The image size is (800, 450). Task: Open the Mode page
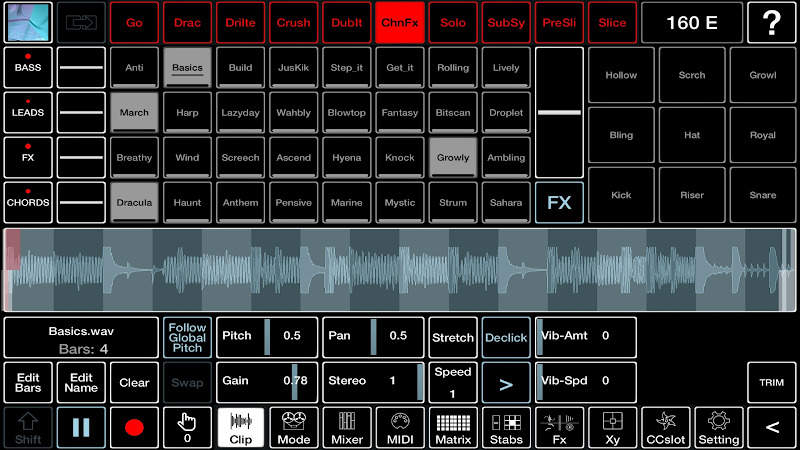click(293, 428)
